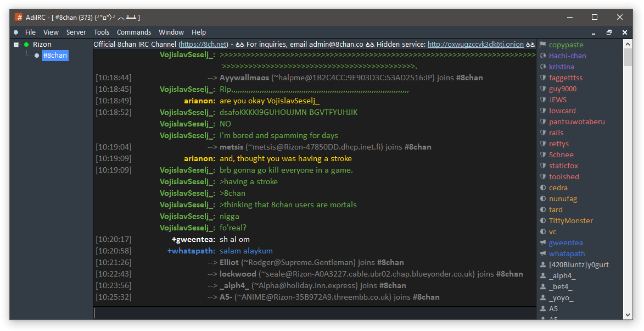Open the Commands menu
The width and height of the screenshot is (644, 331).
[x=134, y=32]
